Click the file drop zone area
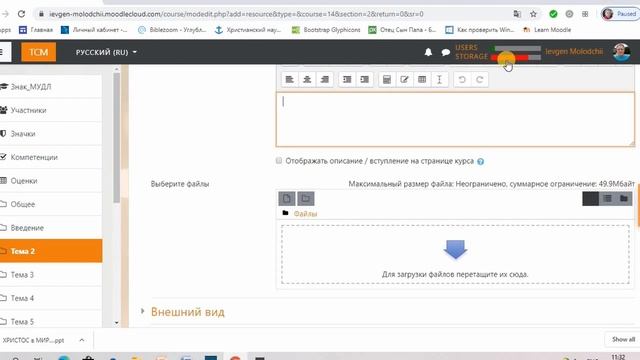Screen dimensions: 640x360 (x=455, y=254)
